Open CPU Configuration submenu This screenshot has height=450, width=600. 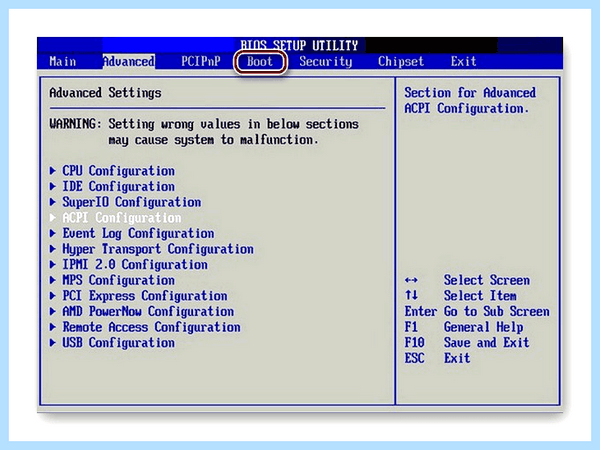[119, 171]
